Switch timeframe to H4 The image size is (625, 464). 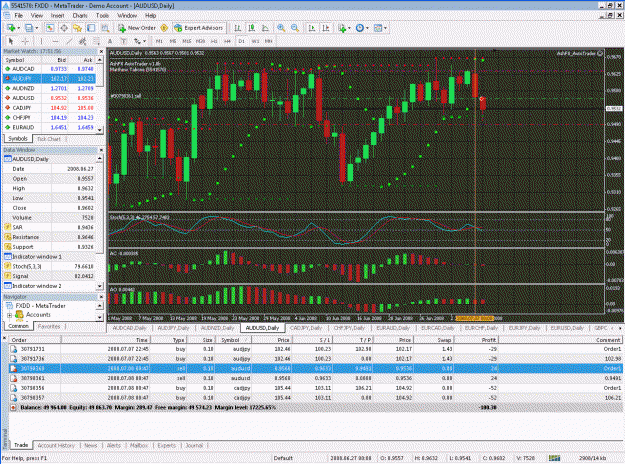coord(228,41)
